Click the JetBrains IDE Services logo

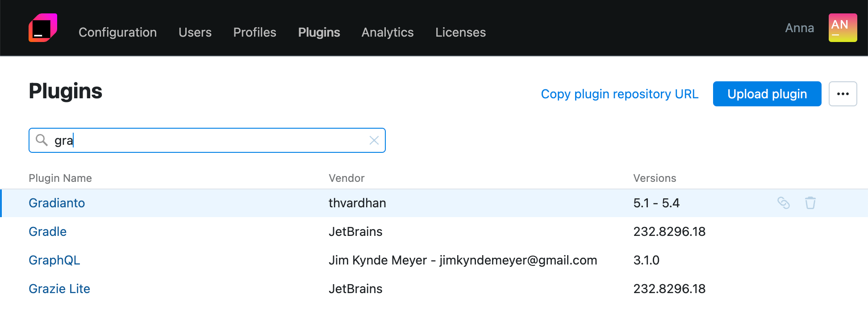(x=43, y=28)
